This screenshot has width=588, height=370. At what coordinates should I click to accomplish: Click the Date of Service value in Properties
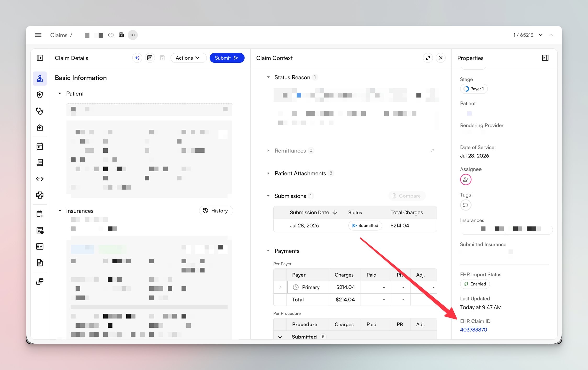point(474,156)
